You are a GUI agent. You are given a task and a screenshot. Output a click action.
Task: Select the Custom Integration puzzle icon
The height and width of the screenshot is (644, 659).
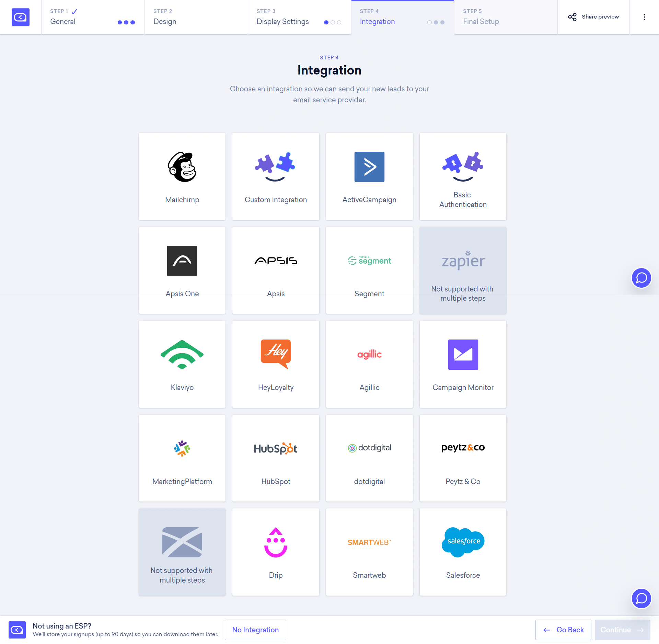[x=275, y=166]
